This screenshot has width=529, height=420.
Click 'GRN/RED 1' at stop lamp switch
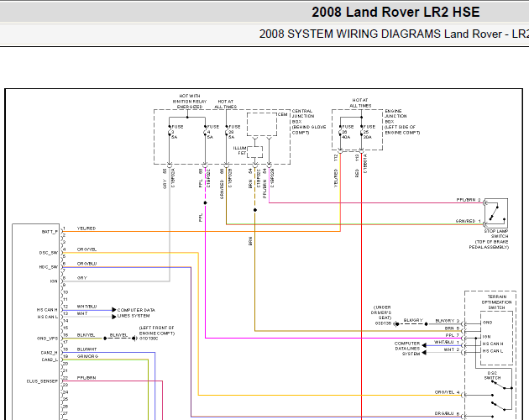[x=468, y=221]
